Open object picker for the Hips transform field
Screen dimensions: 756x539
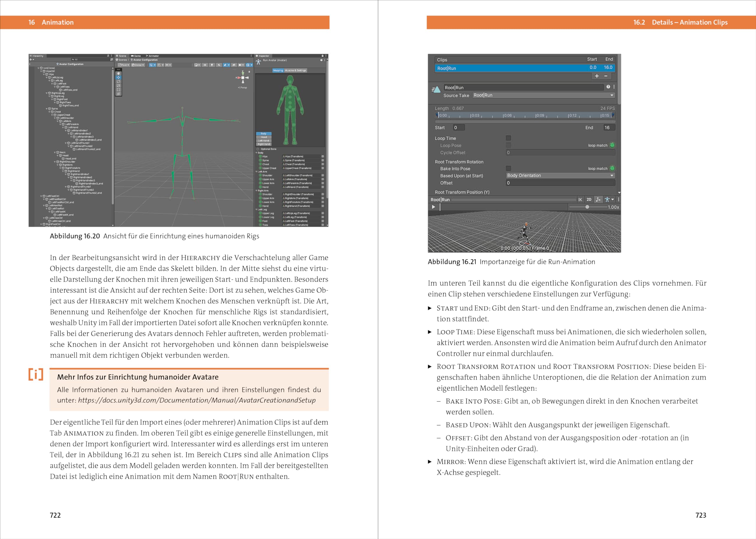[322, 156]
